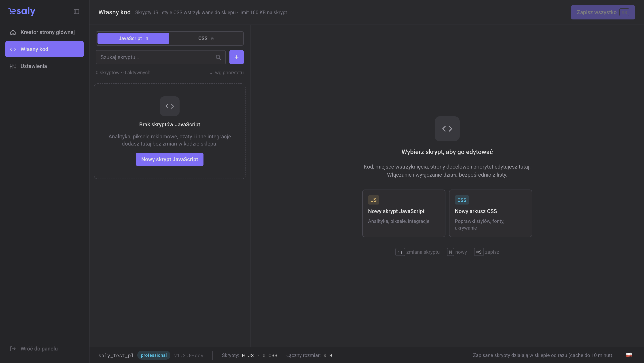This screenshot has width=644, height=363.
Task: Switch to the JavaScript tab
Action: 133,38
